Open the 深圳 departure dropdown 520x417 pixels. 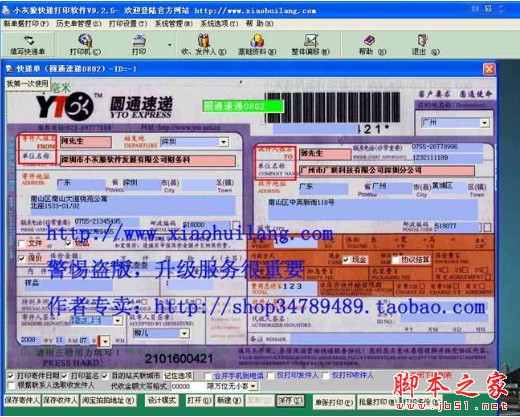[224, 142]
